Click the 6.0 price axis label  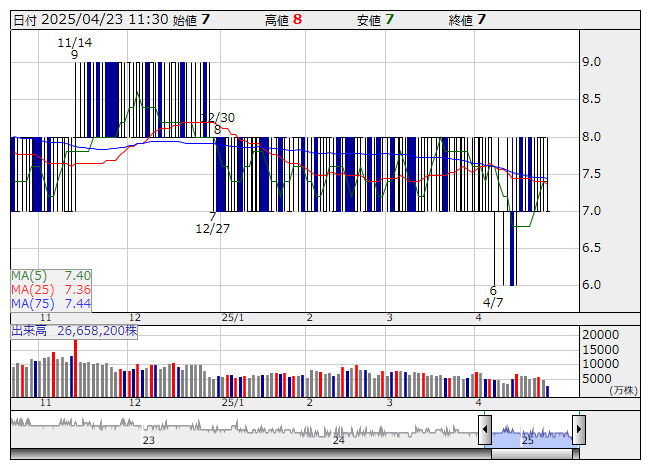591,285
